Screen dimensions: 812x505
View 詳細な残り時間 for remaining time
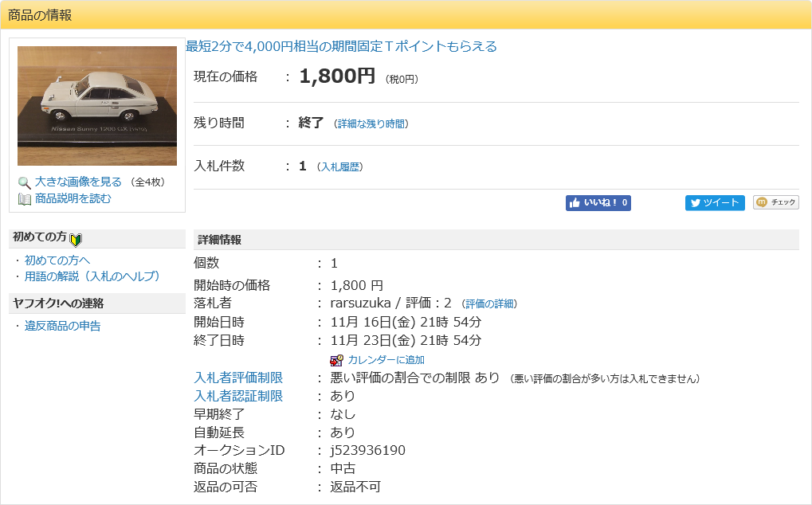click(371, 124)
